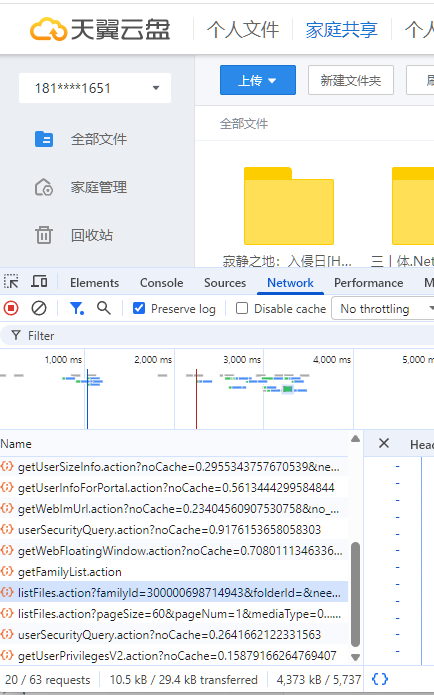
Task: Open network search magnifier
Action: coord(104,308)
